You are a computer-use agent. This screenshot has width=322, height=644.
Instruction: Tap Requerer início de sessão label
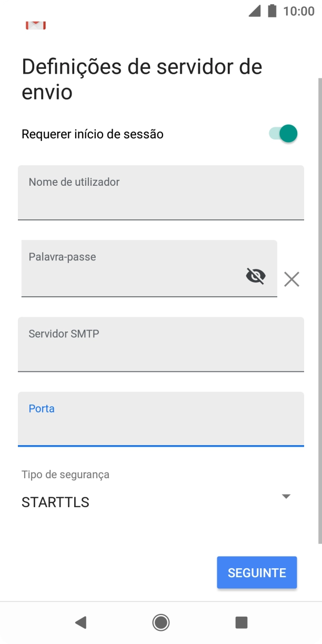(92, 134)
